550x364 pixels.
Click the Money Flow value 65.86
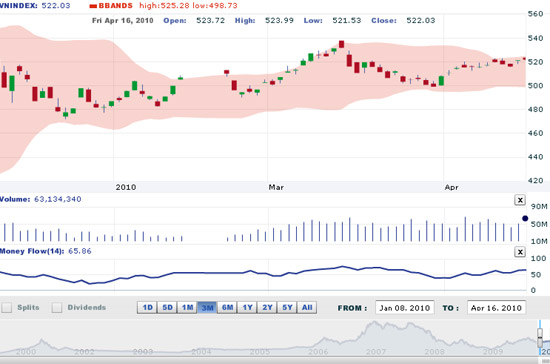[80, 251]
